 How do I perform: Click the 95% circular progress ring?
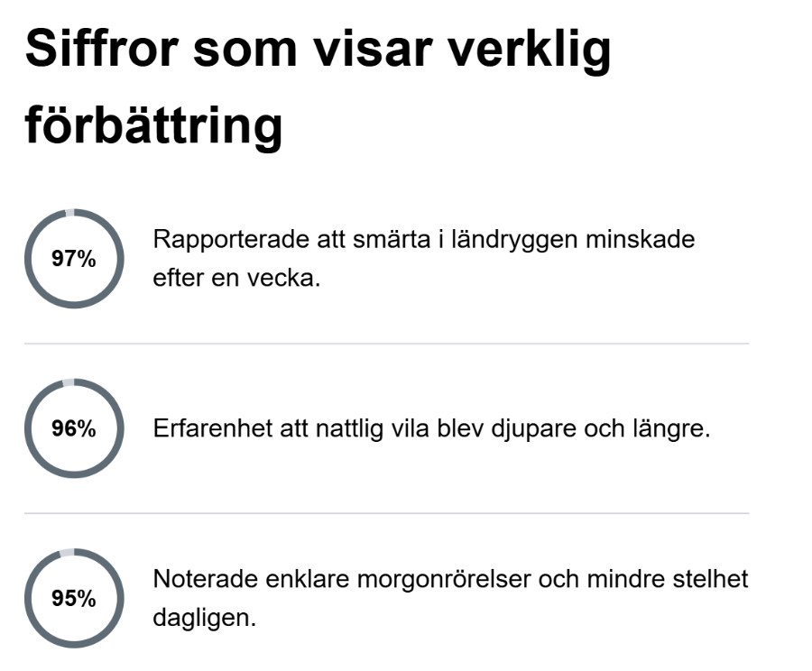point(73,598)
